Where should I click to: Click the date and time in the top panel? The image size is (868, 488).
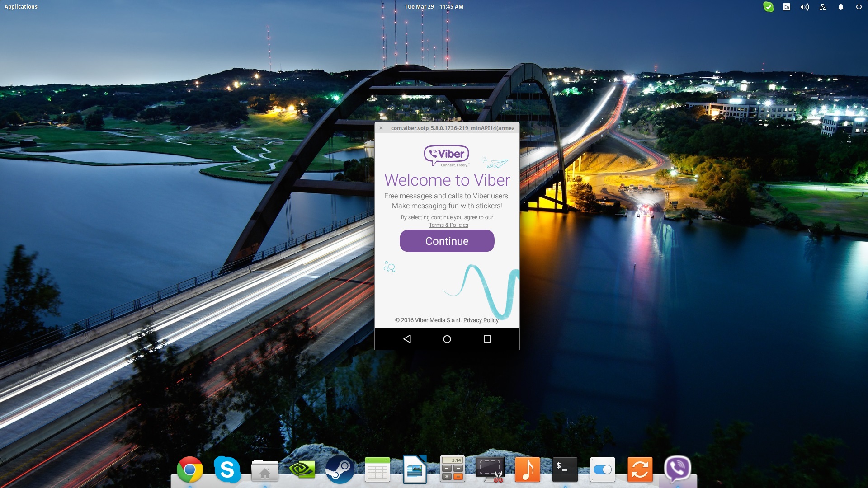[434, 6]
